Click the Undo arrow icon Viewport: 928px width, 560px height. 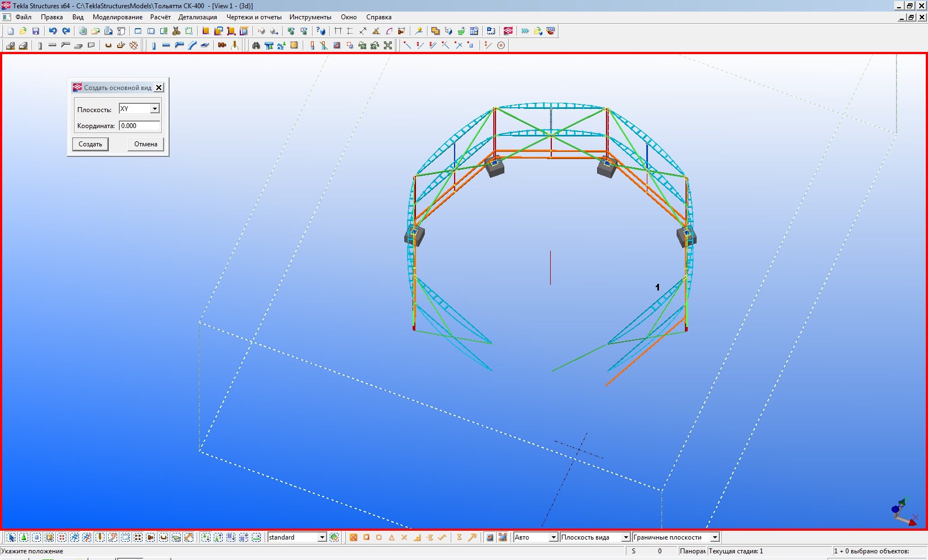[x=53, y=31]
